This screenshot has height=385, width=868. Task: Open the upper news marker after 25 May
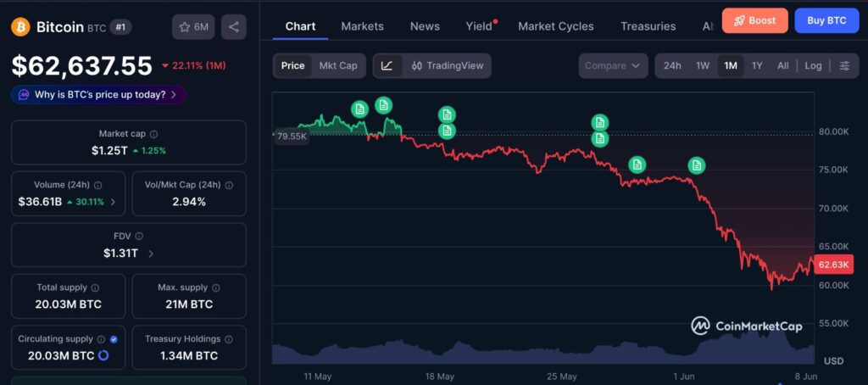[x=600, y=122]
